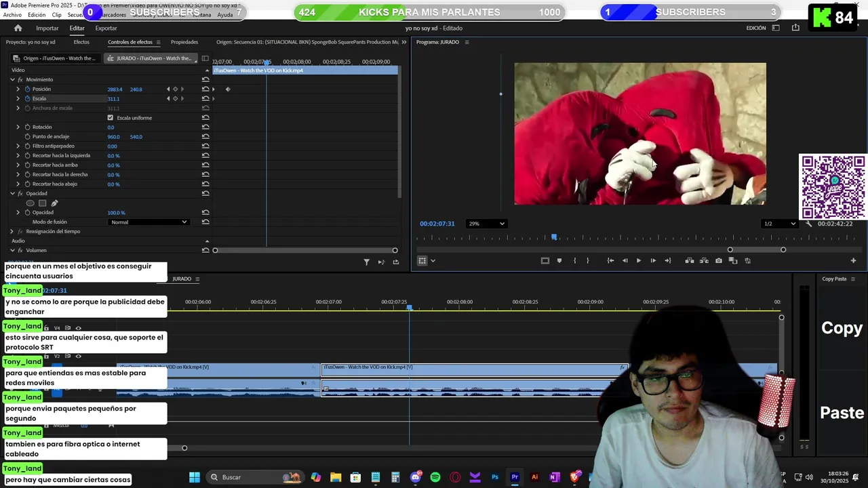Image resolution: width=868 pixels, height=488 pixels.
Task: Toggle the Escala stopwatch animation
Action: pos(28,98)
